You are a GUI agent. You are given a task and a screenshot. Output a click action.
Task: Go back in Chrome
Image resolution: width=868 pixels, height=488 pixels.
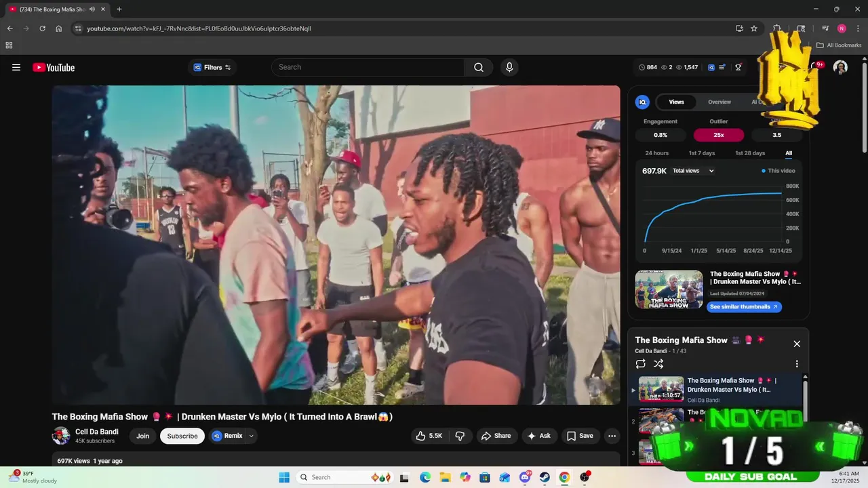click(9, 28)
